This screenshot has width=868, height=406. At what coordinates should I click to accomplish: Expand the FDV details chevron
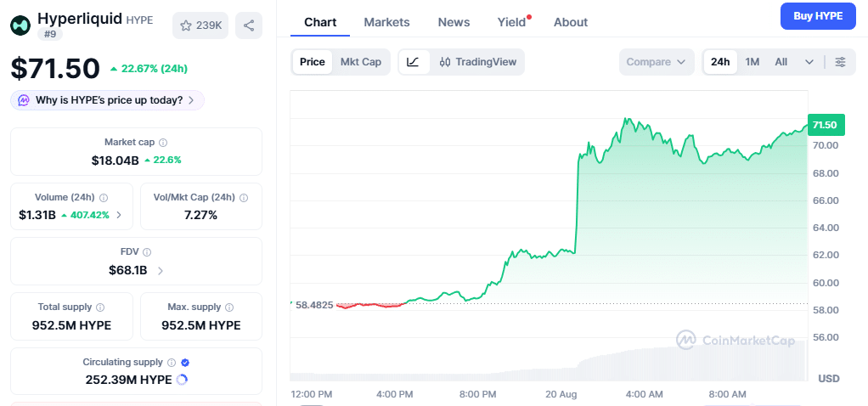pyautogui.click(x=161, y=271)
